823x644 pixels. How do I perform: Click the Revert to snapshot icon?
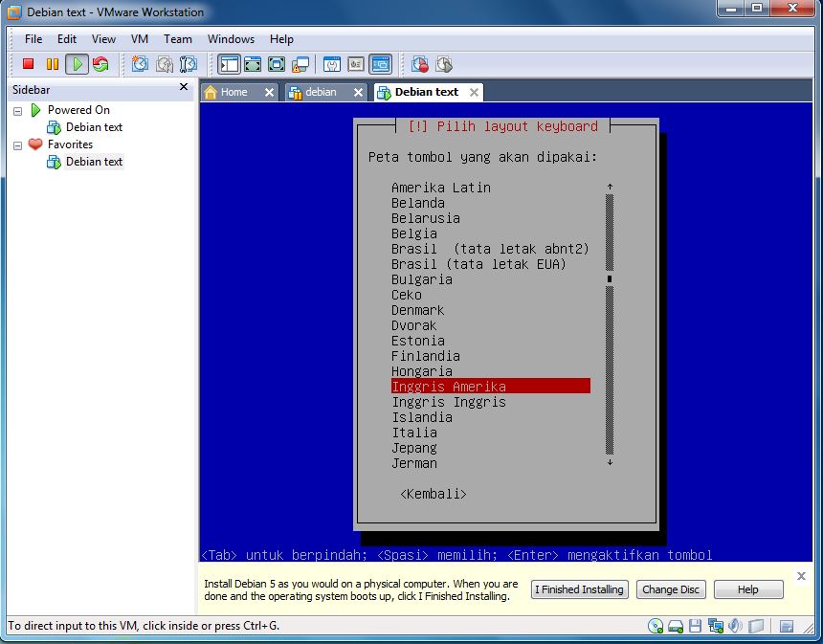pyautogui.click(x=164, y=64)
